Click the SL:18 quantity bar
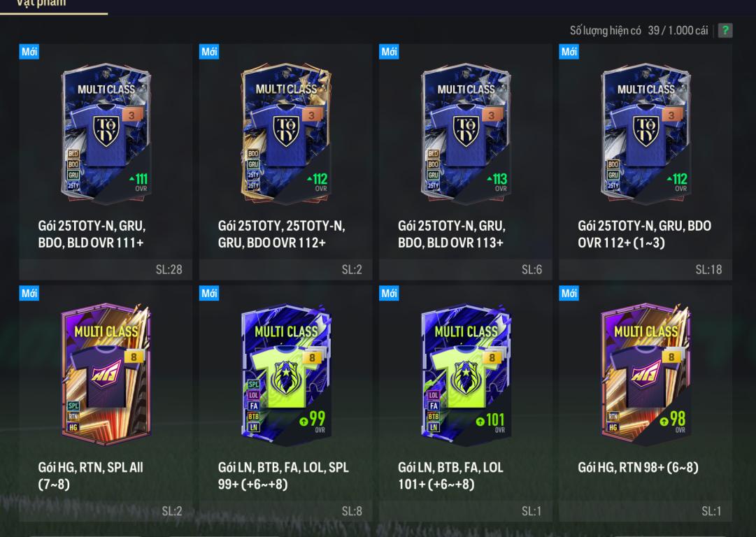Image resolution: width=756 pixels, height=537 pixels. point(645,269)
